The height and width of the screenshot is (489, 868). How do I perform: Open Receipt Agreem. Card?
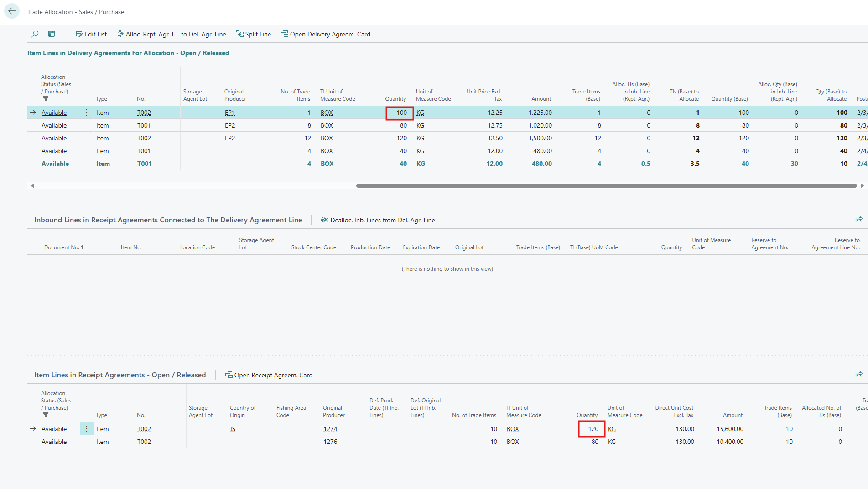269,375
